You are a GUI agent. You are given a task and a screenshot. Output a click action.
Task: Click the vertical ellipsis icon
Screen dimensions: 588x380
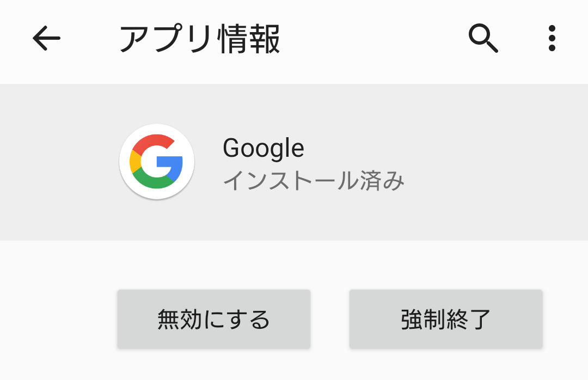pos(552,39)
